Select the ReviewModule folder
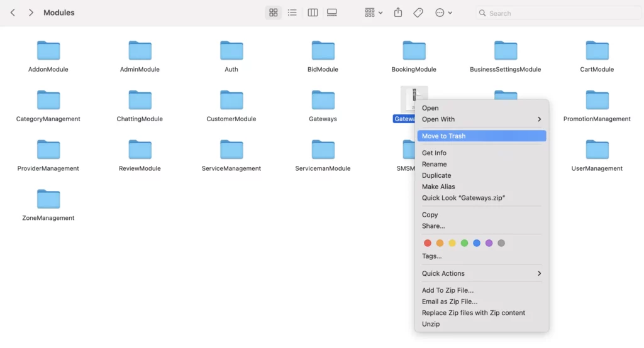The image size is (644, 348). pos(140,150)
